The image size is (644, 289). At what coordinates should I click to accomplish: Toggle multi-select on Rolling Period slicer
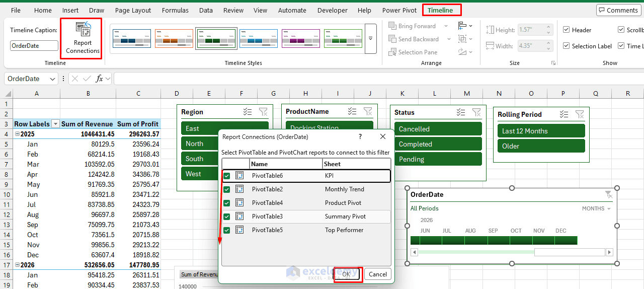pos(564,114)
